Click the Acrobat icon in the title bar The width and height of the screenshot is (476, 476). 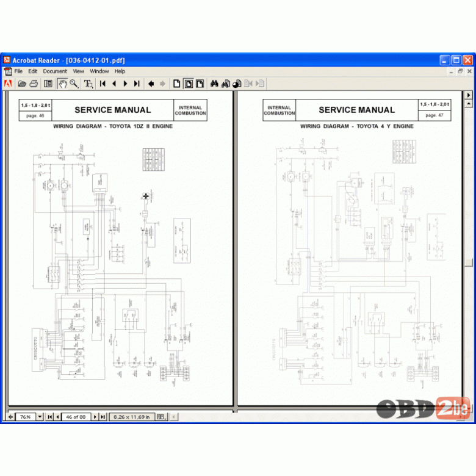coord(7,60)
